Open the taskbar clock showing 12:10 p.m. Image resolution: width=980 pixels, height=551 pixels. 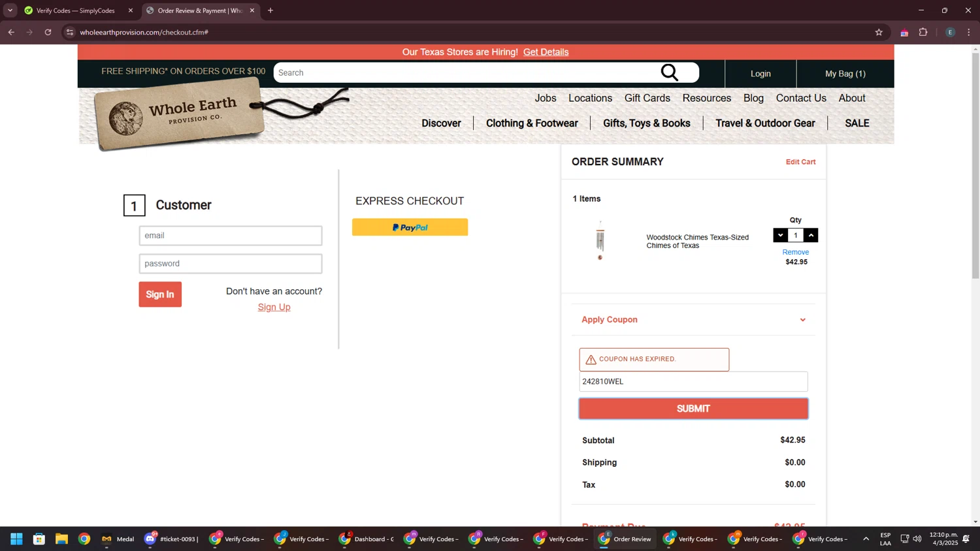click(943, 539)
